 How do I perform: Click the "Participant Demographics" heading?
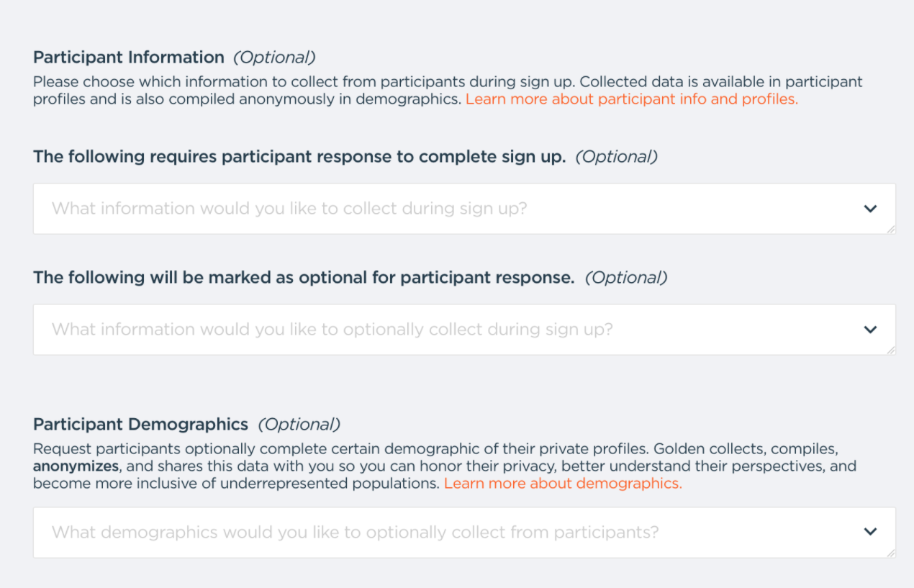click(140, 425)
